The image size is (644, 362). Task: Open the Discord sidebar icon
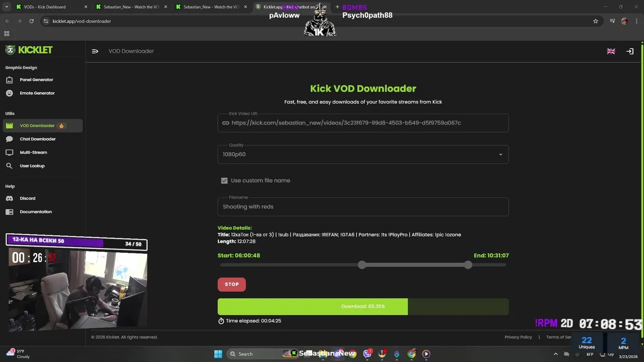tap(9, 198)
